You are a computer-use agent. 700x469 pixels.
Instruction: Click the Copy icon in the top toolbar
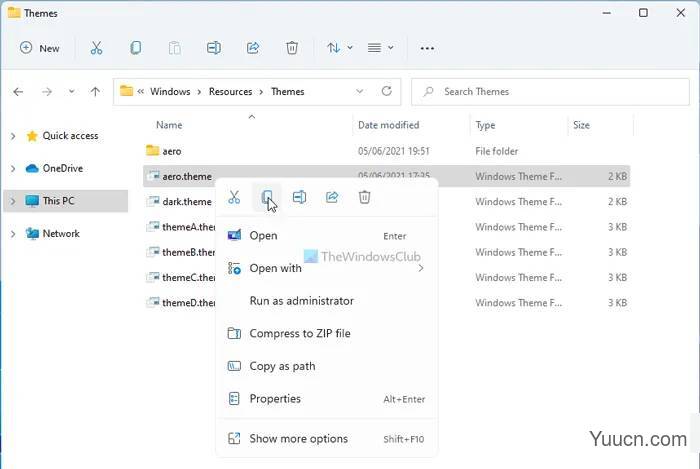click(x=135, y=48)
